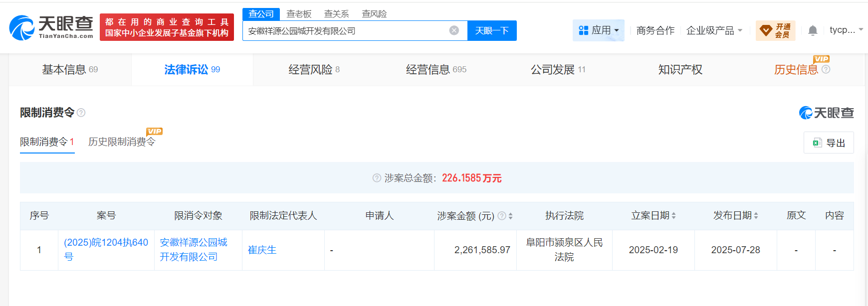Click the total amount 226.1585万元
The height and width of the screenshot is (306, 868).
coord(471,178)
